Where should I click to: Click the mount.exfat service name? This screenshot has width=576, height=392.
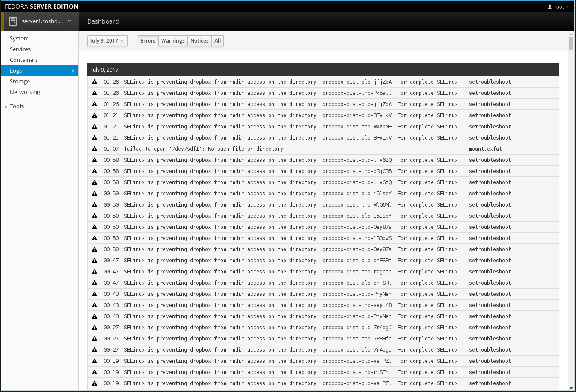(485, 149)
